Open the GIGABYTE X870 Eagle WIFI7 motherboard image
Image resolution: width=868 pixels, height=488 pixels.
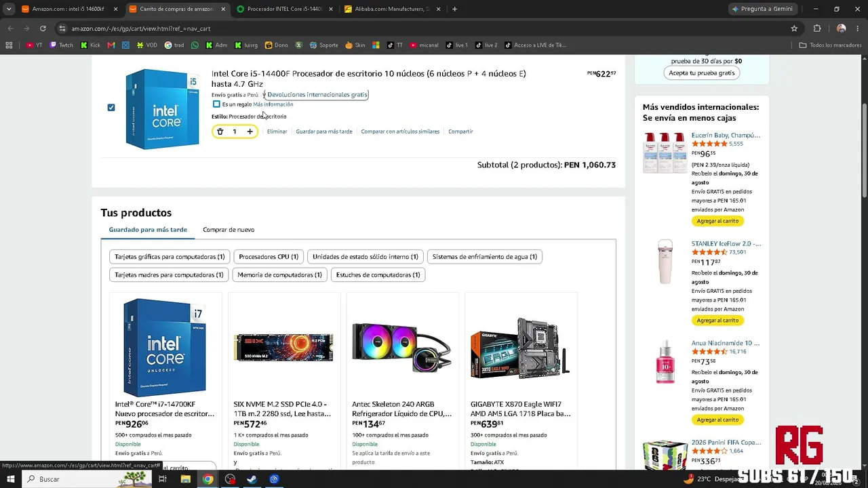click(521, 347)
